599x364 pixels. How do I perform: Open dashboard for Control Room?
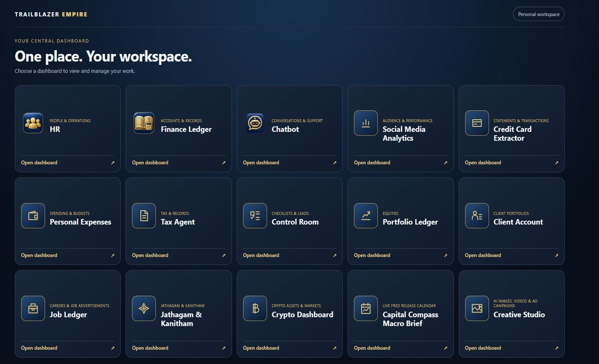(x=261, y=255)
